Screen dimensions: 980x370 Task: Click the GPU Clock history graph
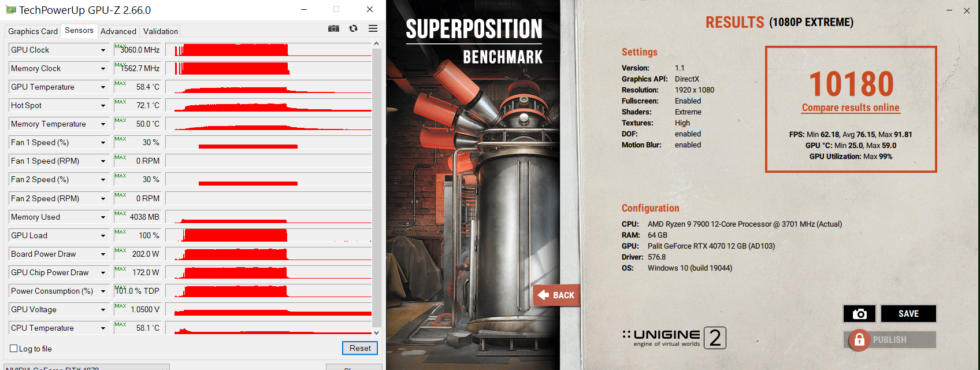(x=269, y=50)
